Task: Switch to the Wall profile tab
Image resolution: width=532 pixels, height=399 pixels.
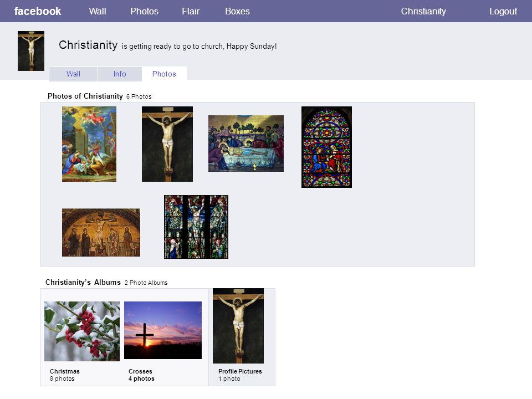Action: (x=73, y=74)
